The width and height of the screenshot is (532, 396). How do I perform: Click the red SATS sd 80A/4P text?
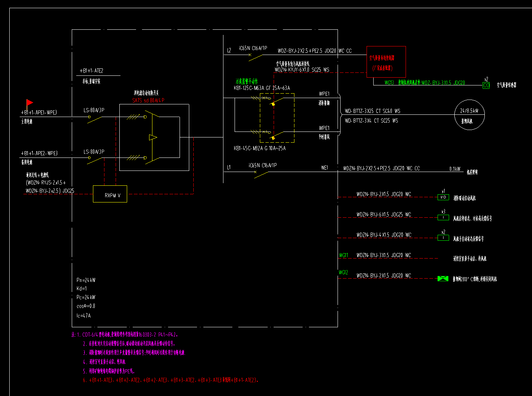point(148,100)
